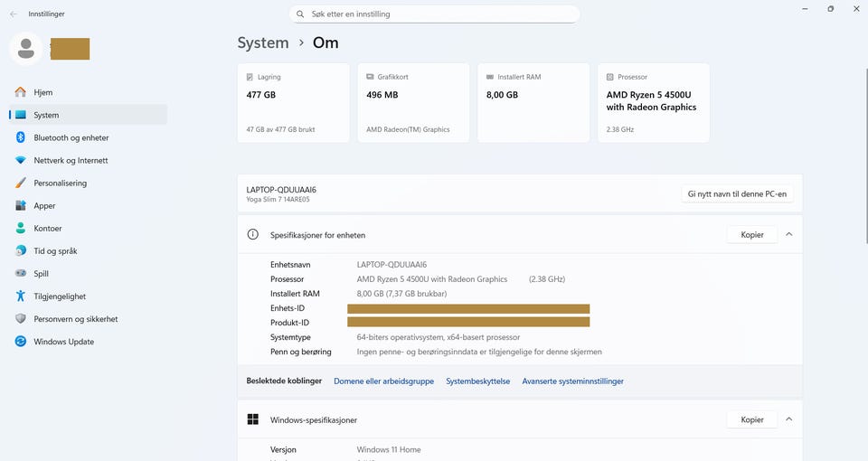Click the info icon by Spesifikasjoner for enheten
This screenshot has width=868, height=461.
[x=252, y=234]
